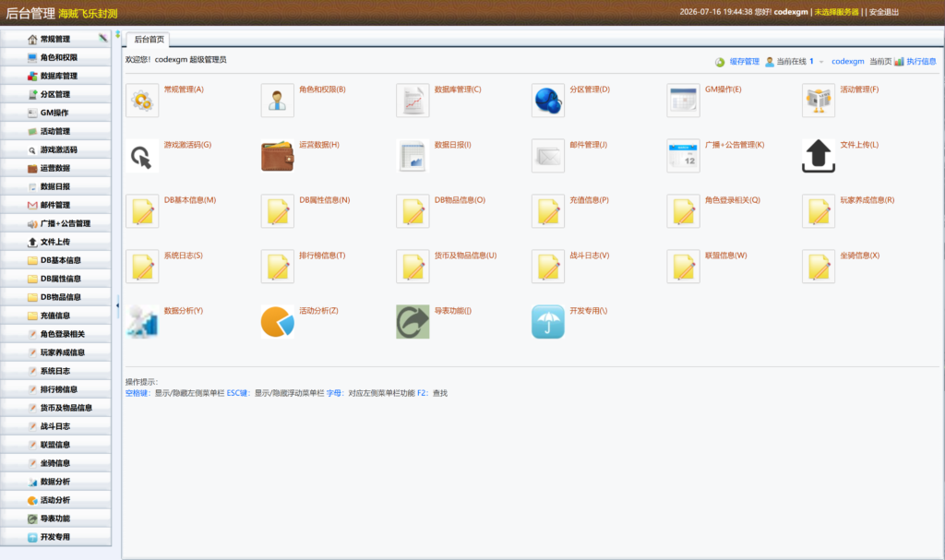Toggle the sidebar pin icon beside 常规管理
The width and height of the screenshot is (945, 560).
[x=103, y=38]
